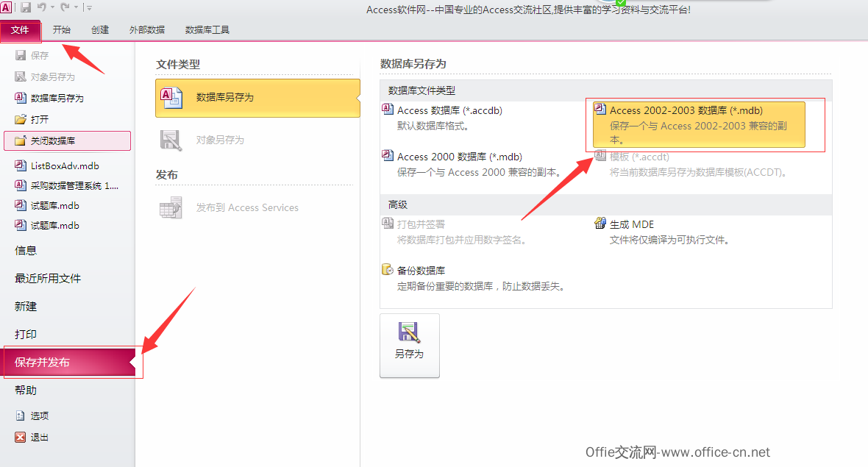
Task: Open the 信息 backstage section
Action: coord(26,251)
